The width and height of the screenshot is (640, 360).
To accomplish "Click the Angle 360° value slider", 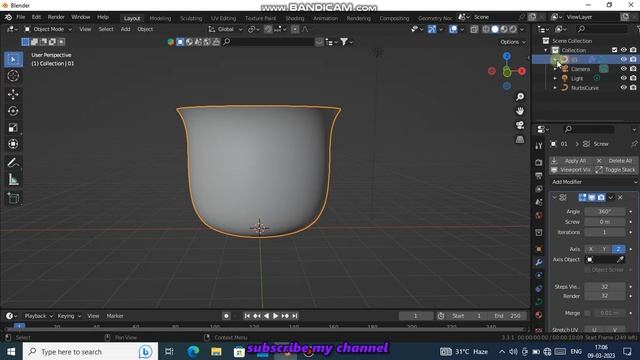I will coord(604,211).
